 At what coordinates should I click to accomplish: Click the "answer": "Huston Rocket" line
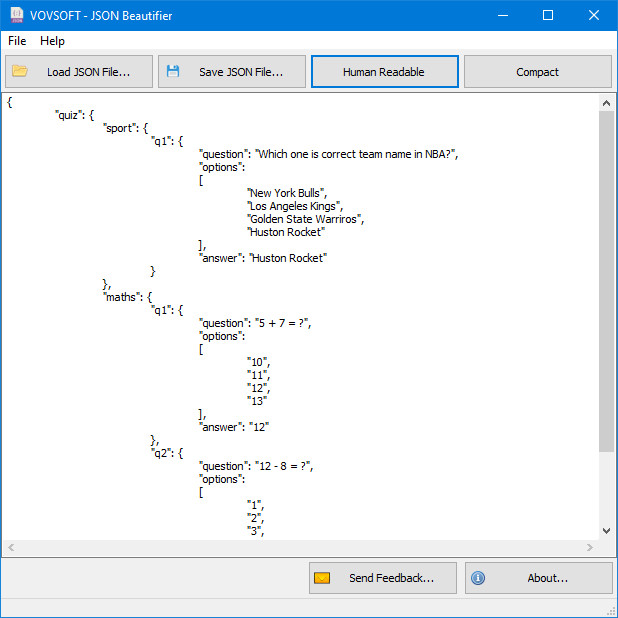click(263, 258)
